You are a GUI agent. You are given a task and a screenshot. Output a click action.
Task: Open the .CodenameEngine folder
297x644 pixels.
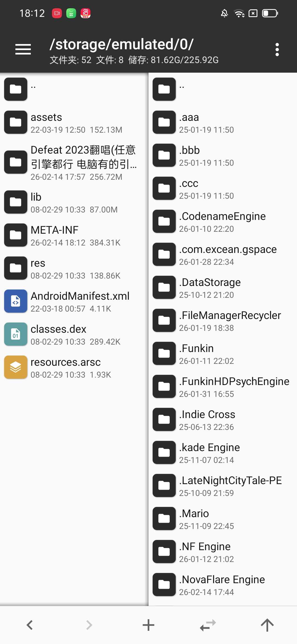coord(222,221)
